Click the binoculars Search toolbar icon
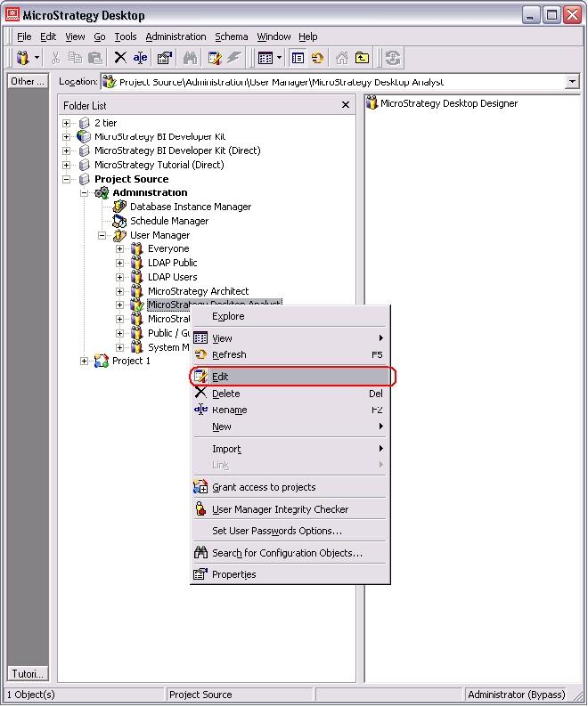 pos(190,58)
